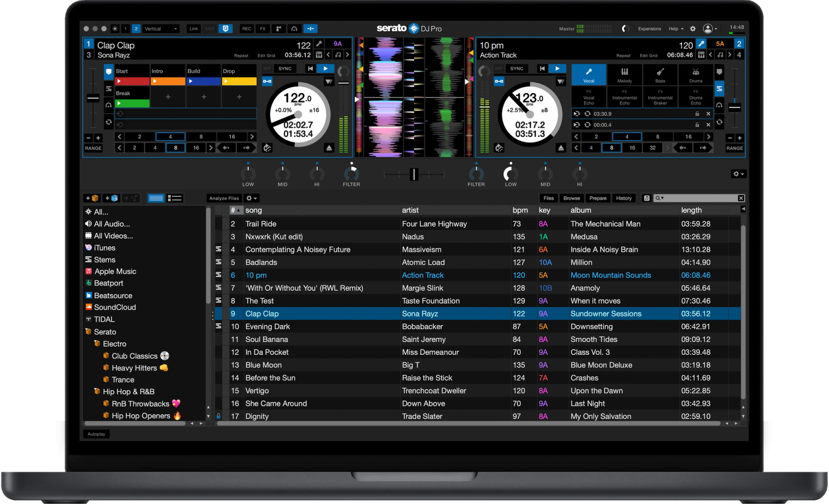The height and width of the screenshot is (504, 829).
Task: Click SYNC on the 10 pm deck
Action: point(517,68)
